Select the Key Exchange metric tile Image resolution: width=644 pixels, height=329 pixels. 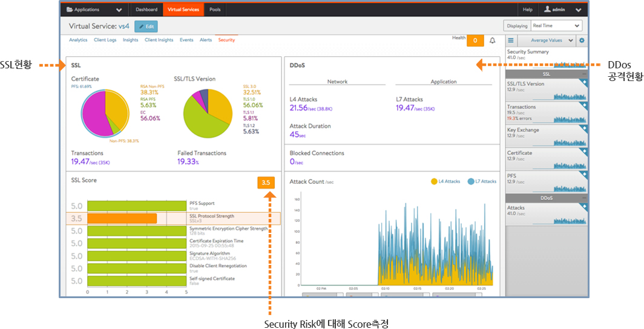[547, 135]
